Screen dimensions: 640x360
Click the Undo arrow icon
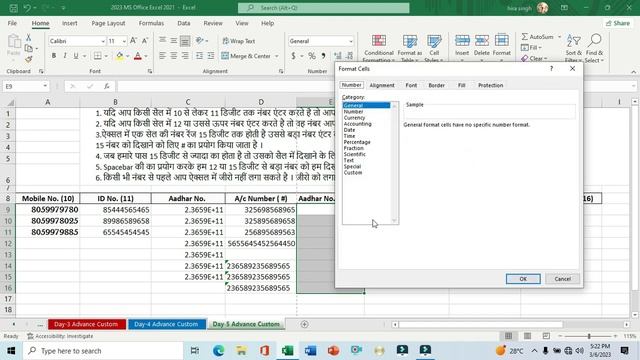[27, 8]
